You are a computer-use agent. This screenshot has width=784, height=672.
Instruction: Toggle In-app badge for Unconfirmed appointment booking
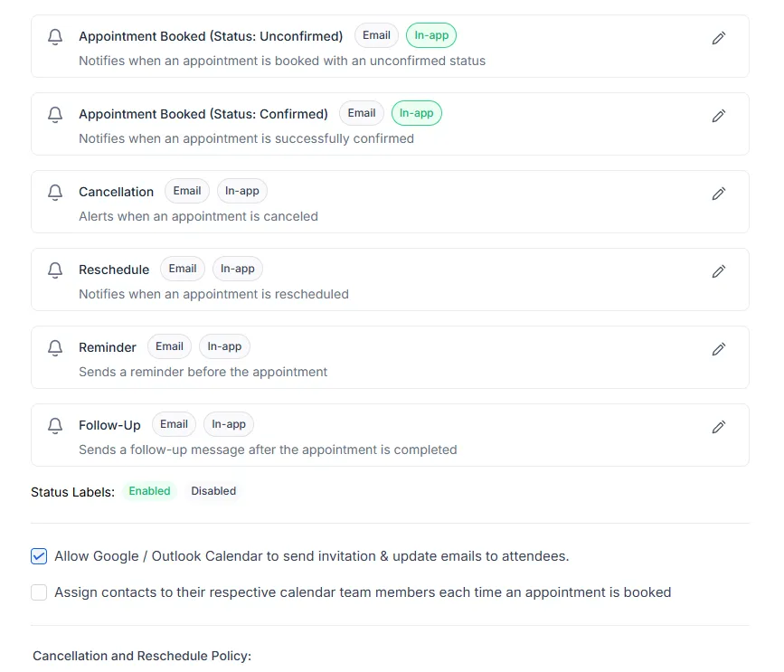pos(431,36)
